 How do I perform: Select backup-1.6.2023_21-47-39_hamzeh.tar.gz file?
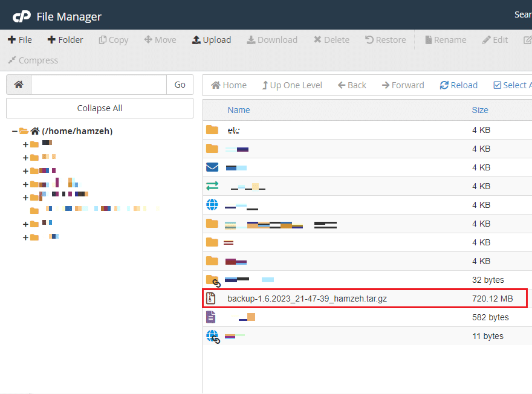pos(365,299)
